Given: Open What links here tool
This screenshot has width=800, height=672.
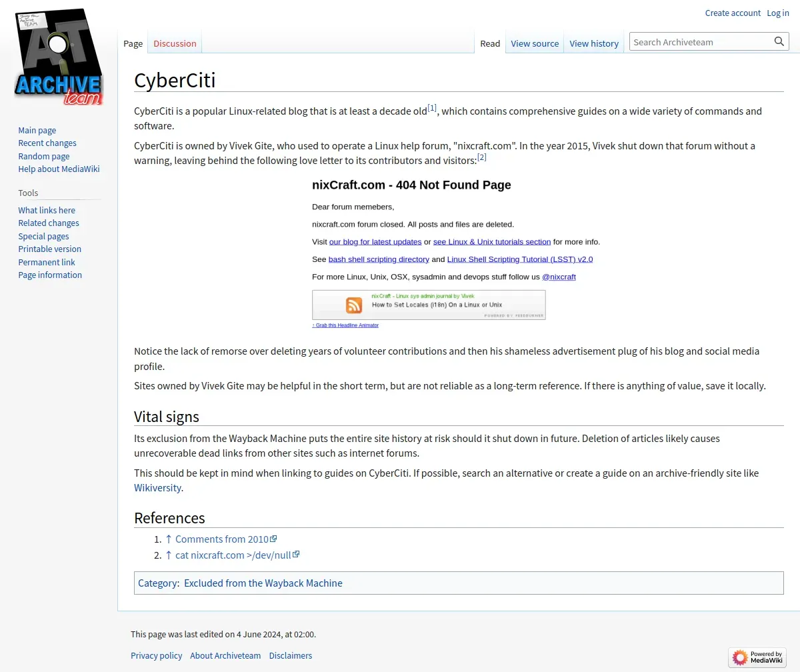Looking at the screenshot, I should click(47, 211).
